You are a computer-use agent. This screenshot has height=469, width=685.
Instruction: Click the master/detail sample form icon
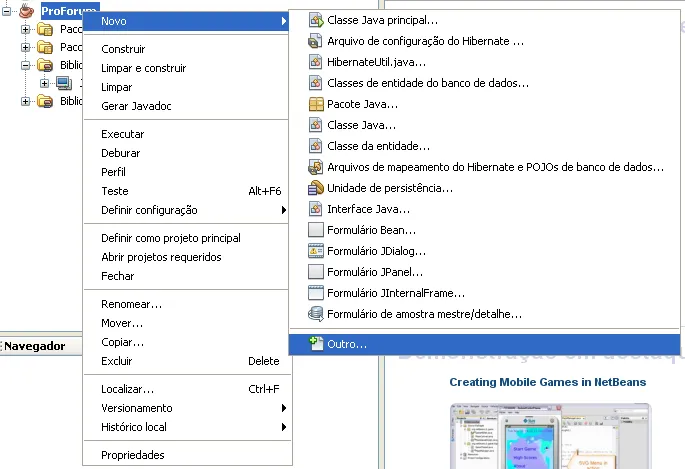[315, 314]
